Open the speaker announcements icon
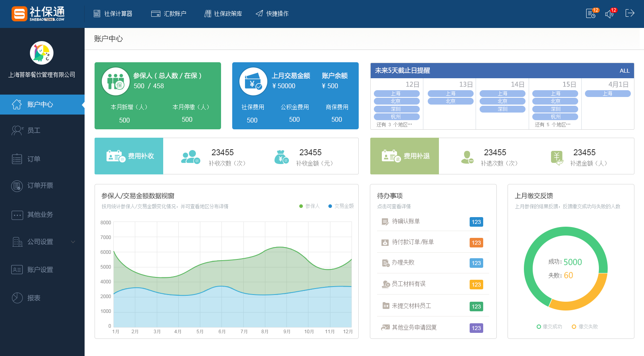This screenshot has height=356, width=644. coord(609,14)
